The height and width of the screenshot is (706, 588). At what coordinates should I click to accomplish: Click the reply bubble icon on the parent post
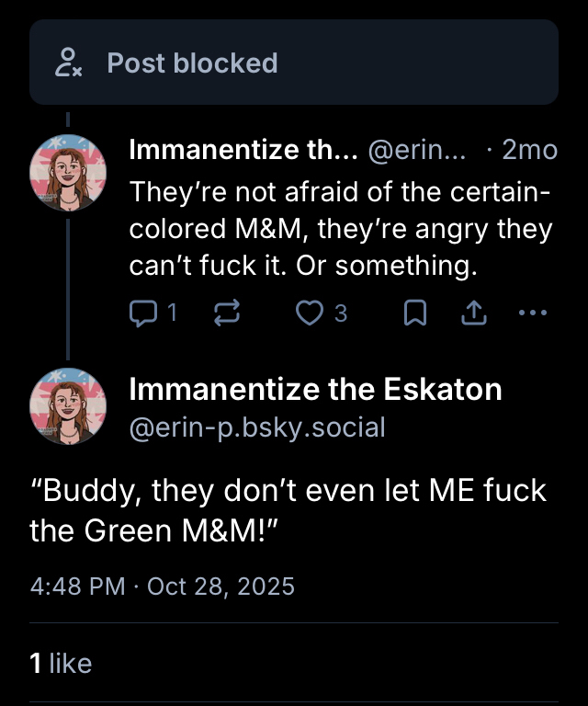[143, 313]
